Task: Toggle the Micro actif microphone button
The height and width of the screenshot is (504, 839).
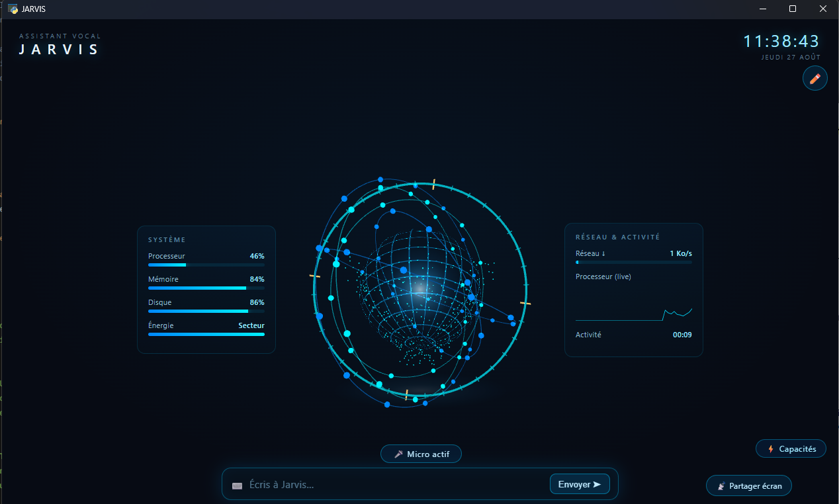Action: tap(421, 454)
